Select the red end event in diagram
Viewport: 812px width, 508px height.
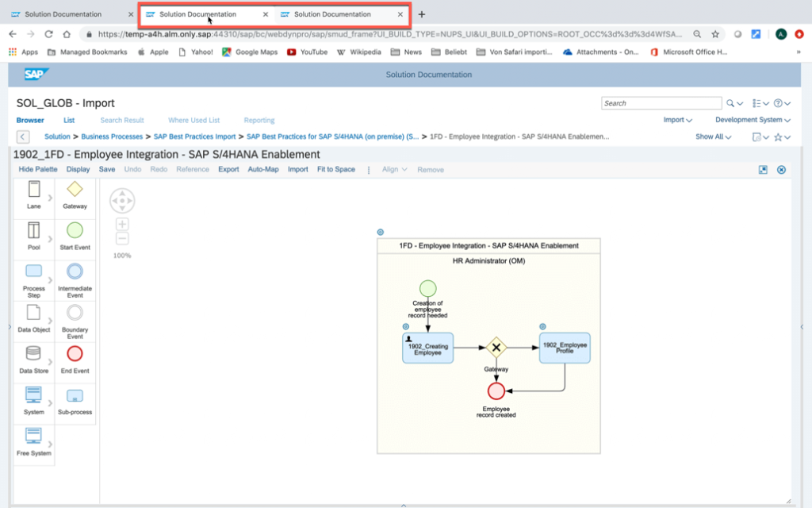496,391
